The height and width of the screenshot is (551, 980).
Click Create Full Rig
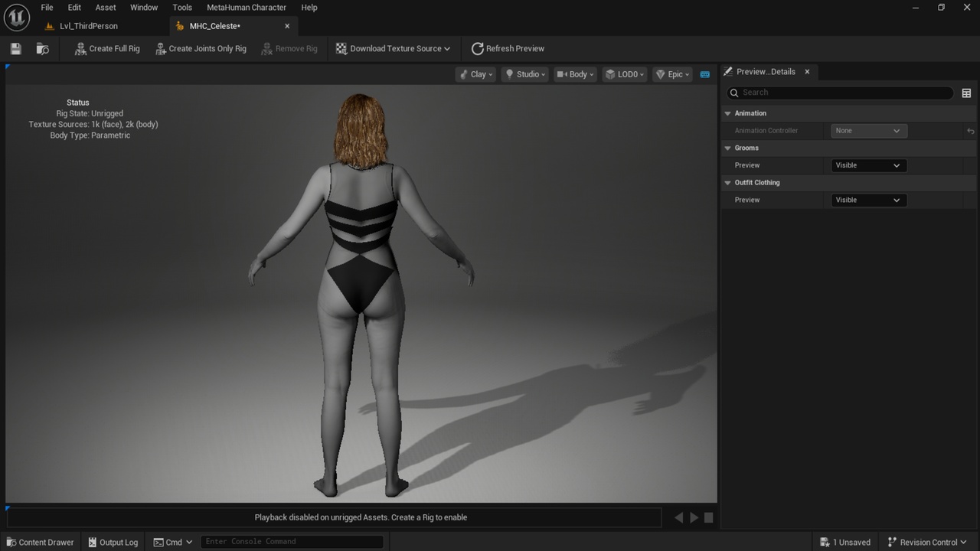pyautogui.click(x=107, y=48)
